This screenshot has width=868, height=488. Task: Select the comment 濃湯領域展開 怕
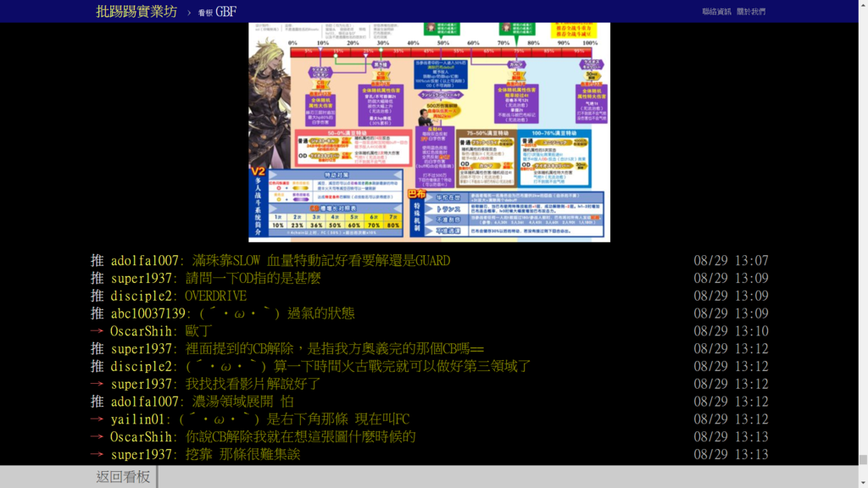pyautogui.click(x=243, y=402)
